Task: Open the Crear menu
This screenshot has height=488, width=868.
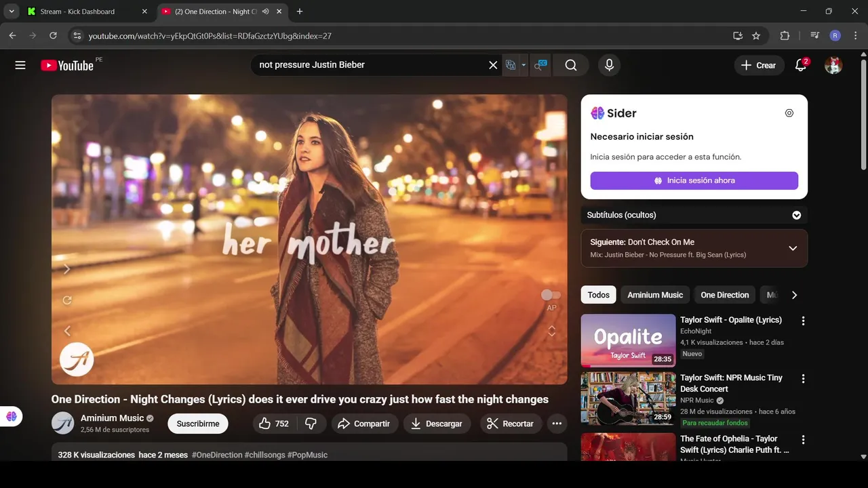Action: click(x=758, y=65)
